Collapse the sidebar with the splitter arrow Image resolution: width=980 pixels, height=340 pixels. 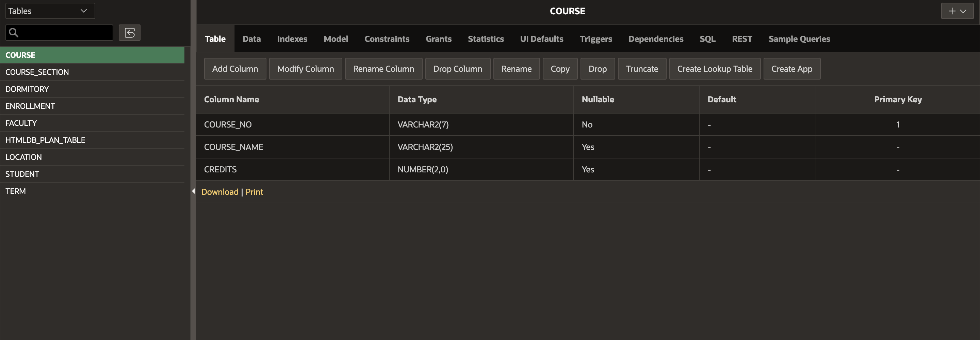193,191
